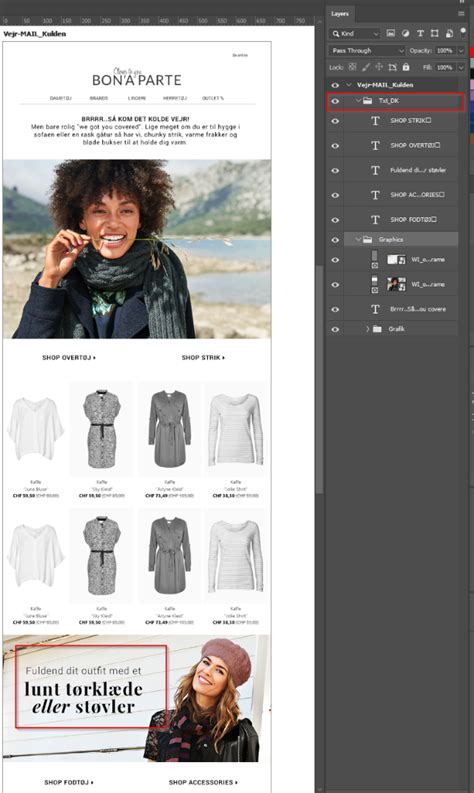Hide the Graphics group
Screen dimensions: 474x793
pos(335,240)
